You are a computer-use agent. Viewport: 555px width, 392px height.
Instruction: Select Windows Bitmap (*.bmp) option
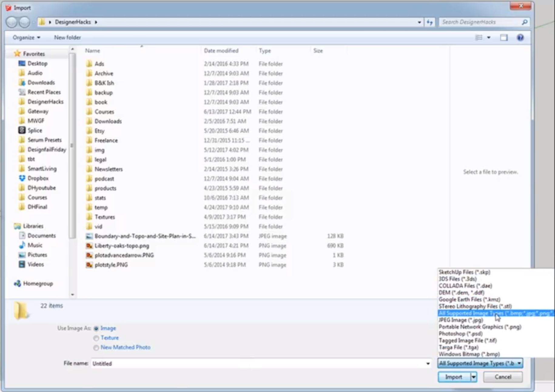(469, 354)
